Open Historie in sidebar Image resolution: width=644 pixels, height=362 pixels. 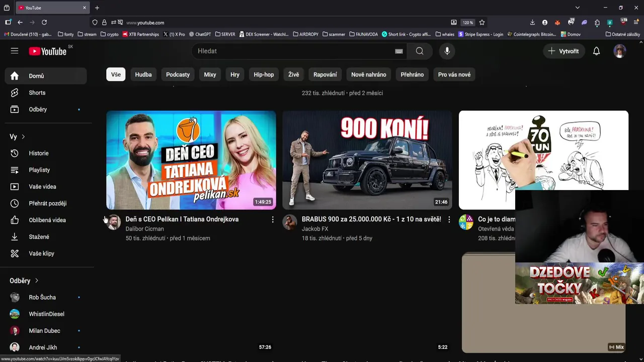point(46,153)
